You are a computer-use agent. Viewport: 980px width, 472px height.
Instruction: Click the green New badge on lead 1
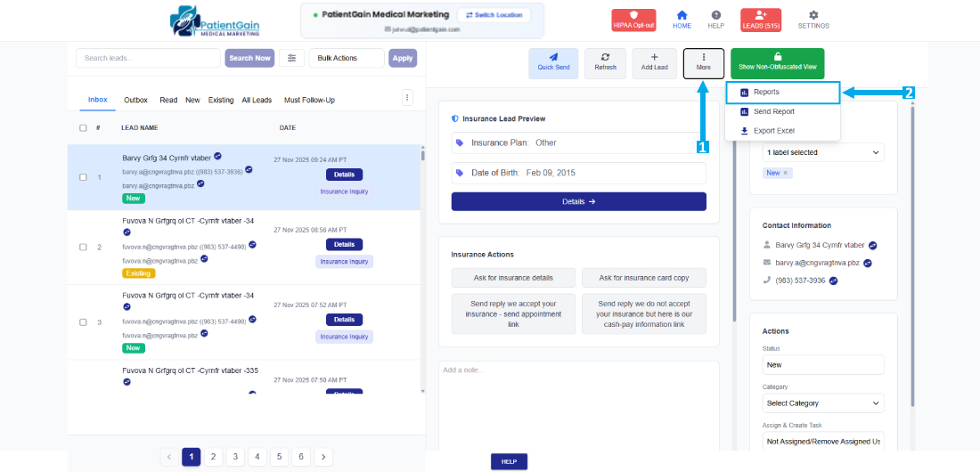134,199
